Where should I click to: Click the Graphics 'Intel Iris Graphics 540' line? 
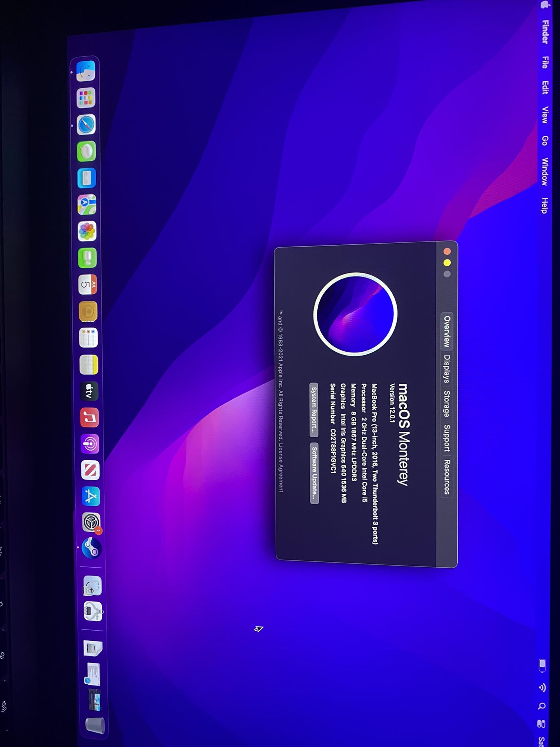pos(343,443)
